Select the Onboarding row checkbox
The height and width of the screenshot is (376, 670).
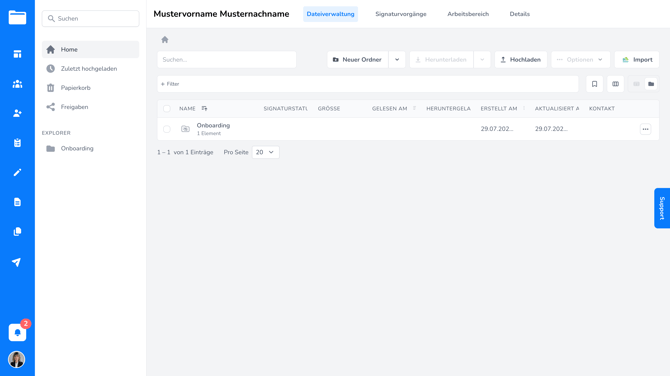pos(167,129)
